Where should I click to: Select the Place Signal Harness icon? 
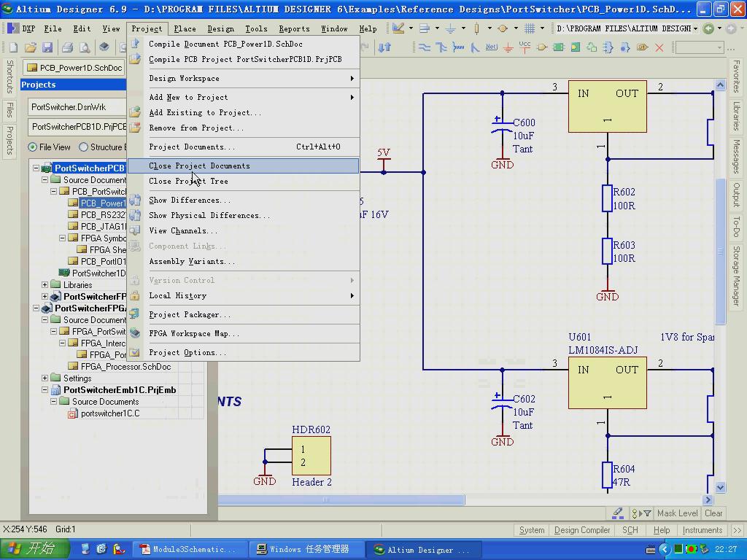[x=458, y=47]
